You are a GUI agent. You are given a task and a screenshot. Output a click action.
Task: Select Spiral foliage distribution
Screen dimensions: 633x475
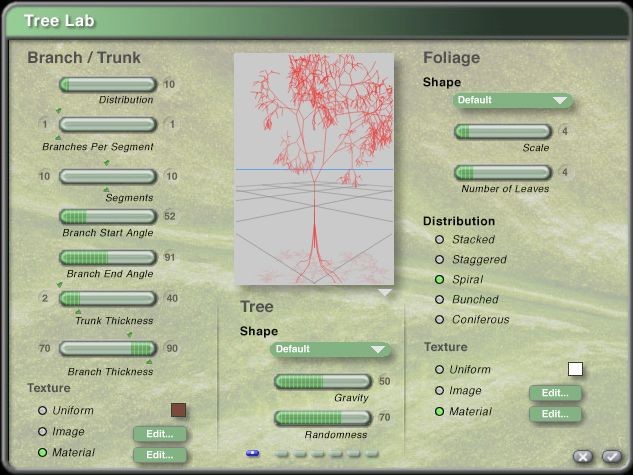point(439,280)
